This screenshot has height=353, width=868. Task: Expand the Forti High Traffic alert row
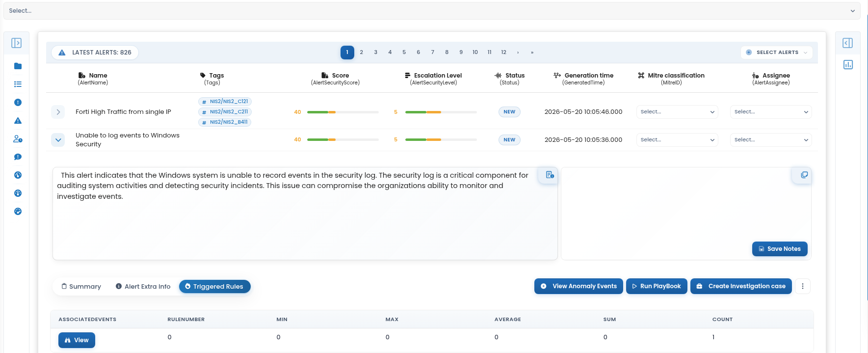[x=58, y=112]
